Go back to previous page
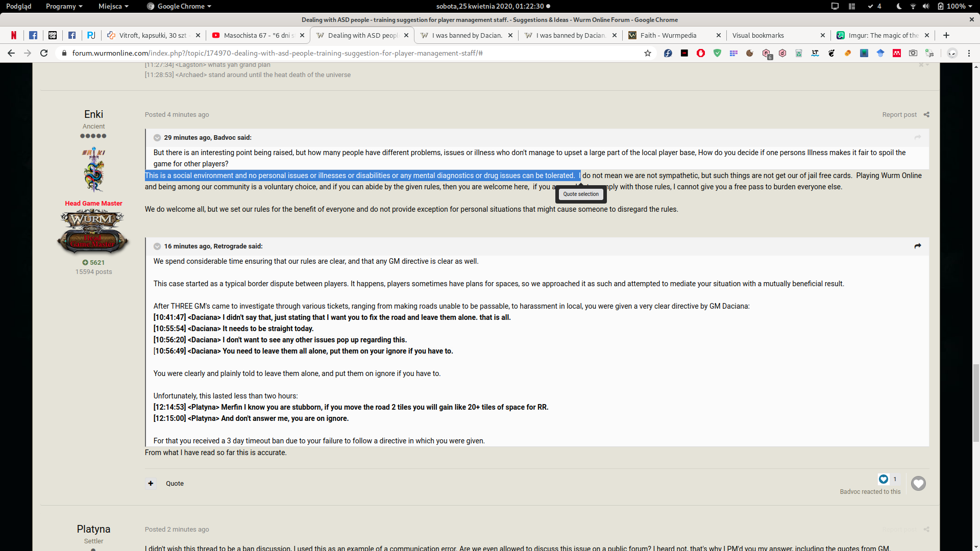Viewport: 980px width, 551px height. click(11, 53)
